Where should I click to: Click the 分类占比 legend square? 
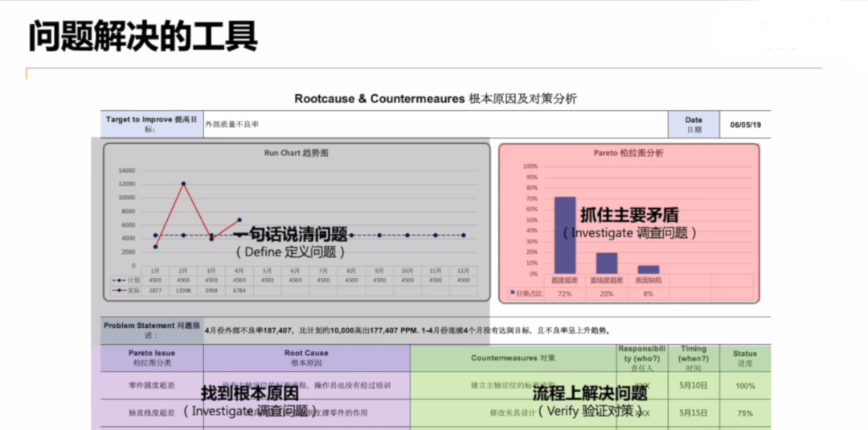tap(512, 293)
